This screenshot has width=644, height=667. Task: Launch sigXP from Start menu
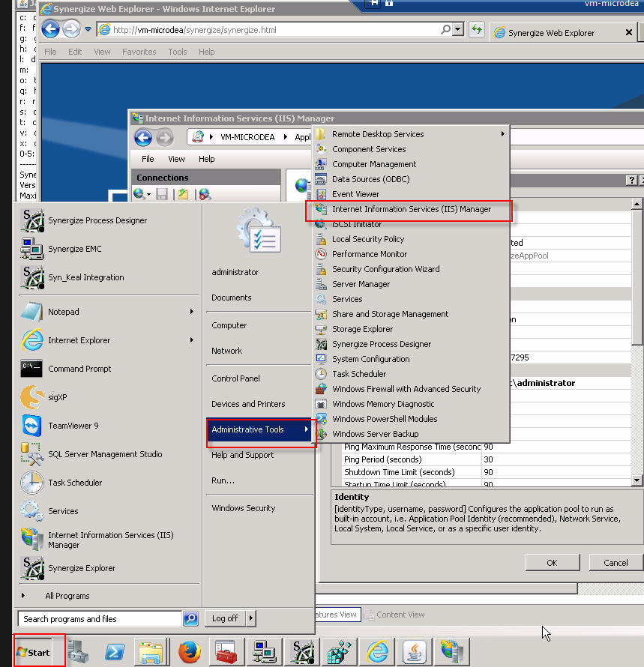point(45,397)
